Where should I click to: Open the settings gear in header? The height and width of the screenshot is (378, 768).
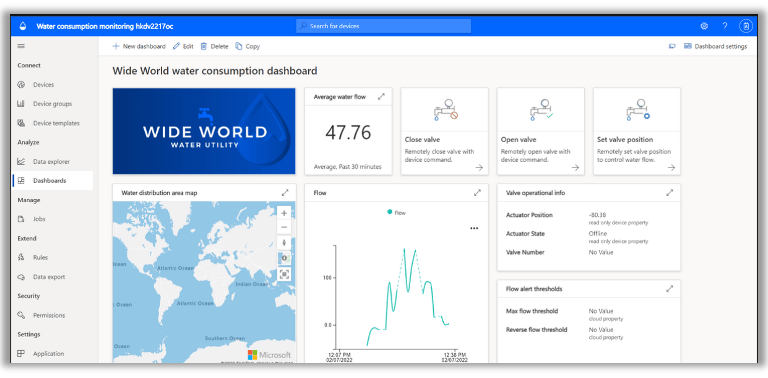click(704, 26)
